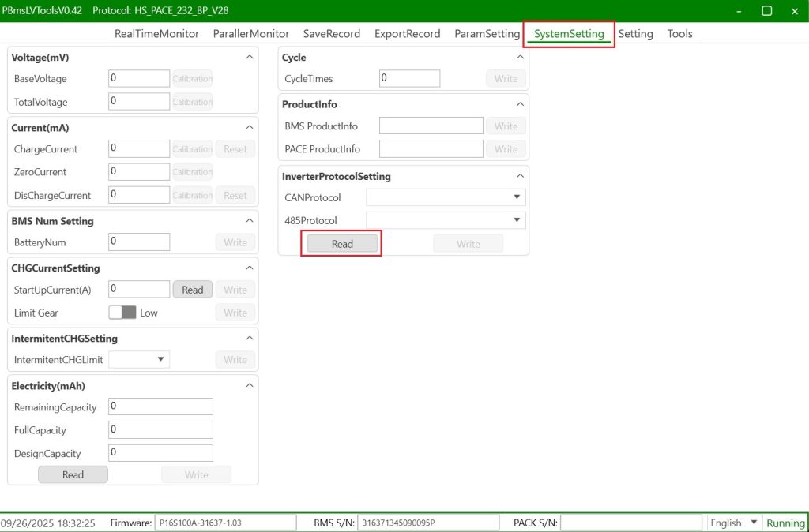This screenshot has height=532, width=809.
Task: Click the BatteryNum input field
Action: 139,242
